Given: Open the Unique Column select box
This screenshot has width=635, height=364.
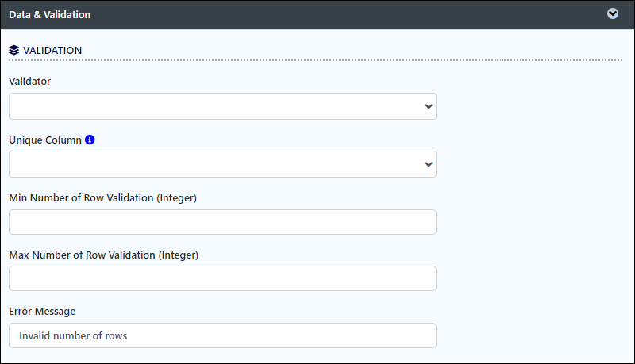Looking at the screenshot, I should [x=222, y=164].
